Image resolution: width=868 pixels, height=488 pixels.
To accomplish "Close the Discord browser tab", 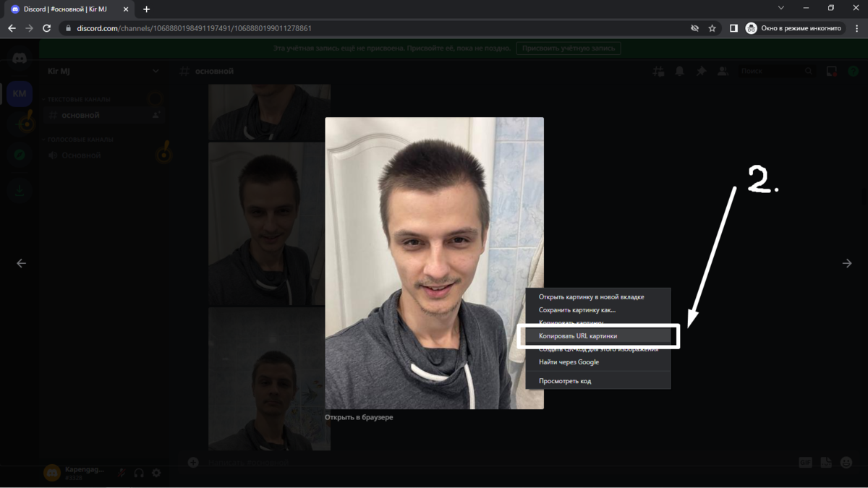I will pyautogui.click(x=125, y=9).
